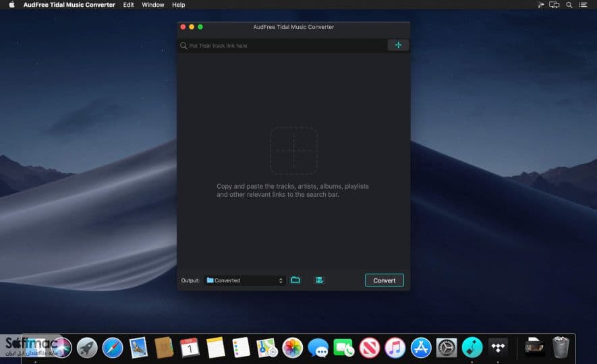Open the Window menu
597x364 pixels.
[152, 5]
